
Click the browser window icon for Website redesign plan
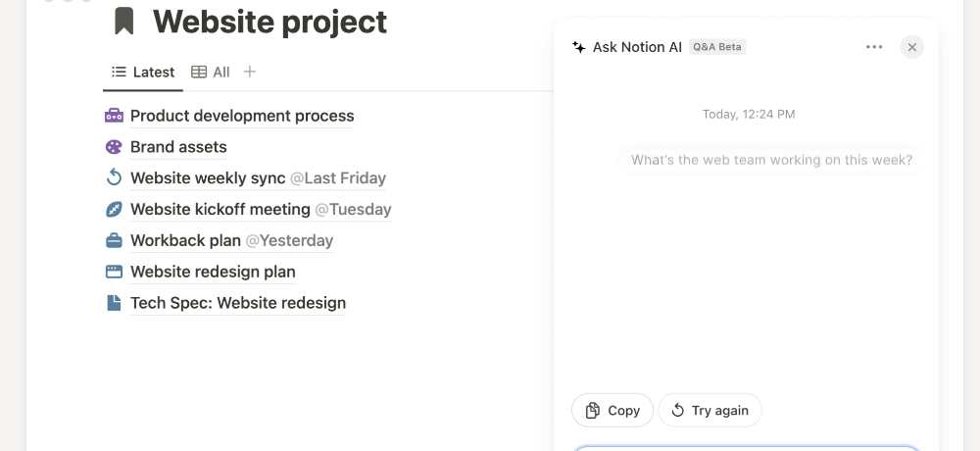pos(114,272)
